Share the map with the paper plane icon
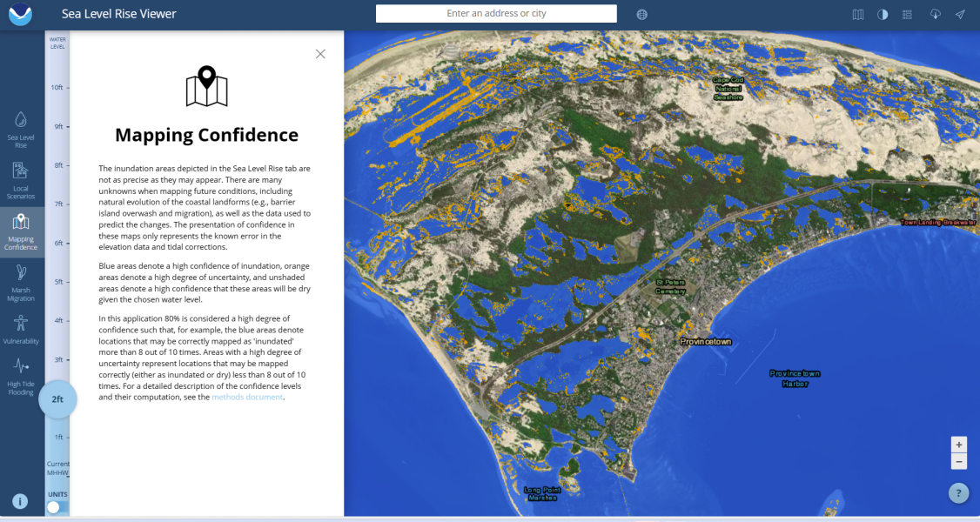This screenshot has height=522, width=980. click(x=959, y=14)
